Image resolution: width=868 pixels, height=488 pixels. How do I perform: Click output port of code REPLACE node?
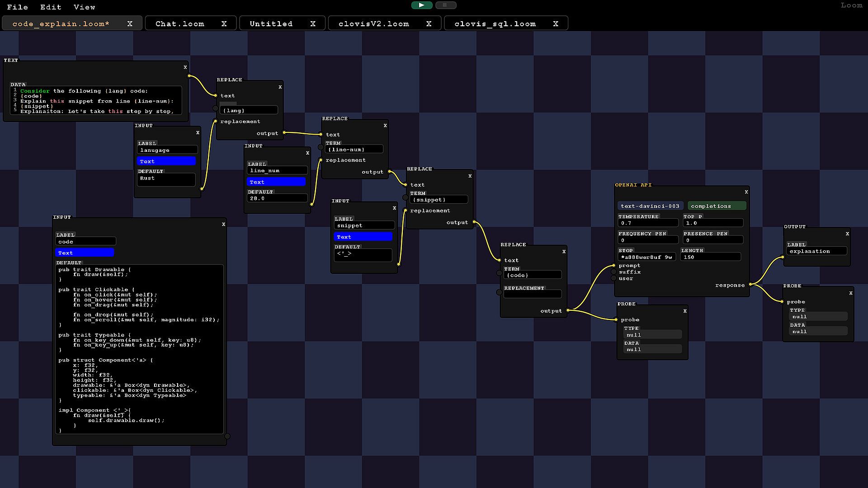(x=568, y=310)
